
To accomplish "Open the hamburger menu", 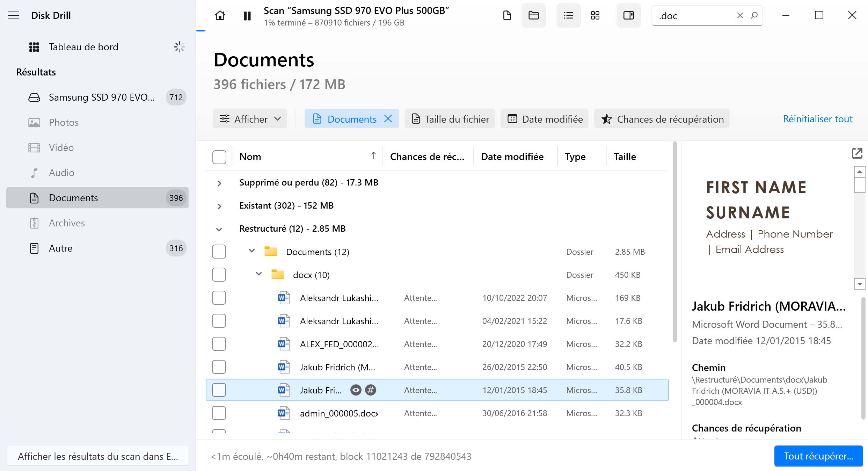I will 14,15.
